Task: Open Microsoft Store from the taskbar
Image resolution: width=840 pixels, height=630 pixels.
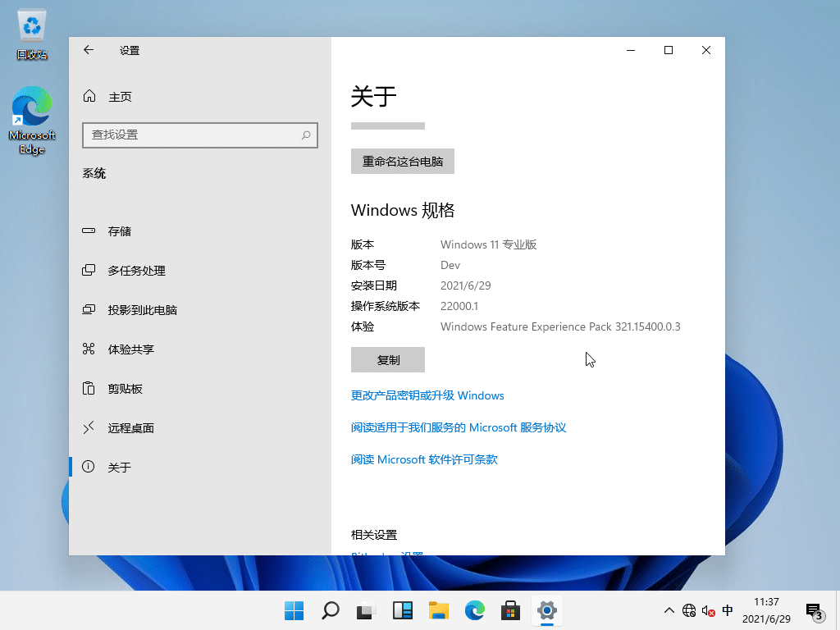Action: (x=510, y=610)
